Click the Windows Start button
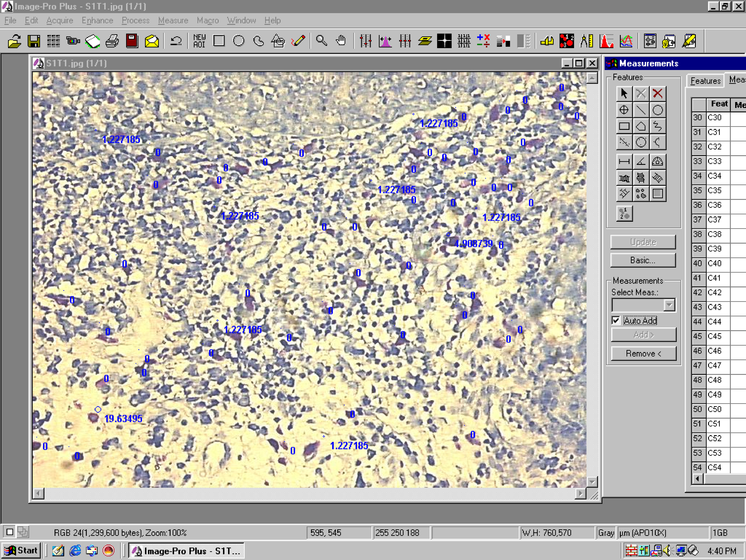 [x=21, y=551]
